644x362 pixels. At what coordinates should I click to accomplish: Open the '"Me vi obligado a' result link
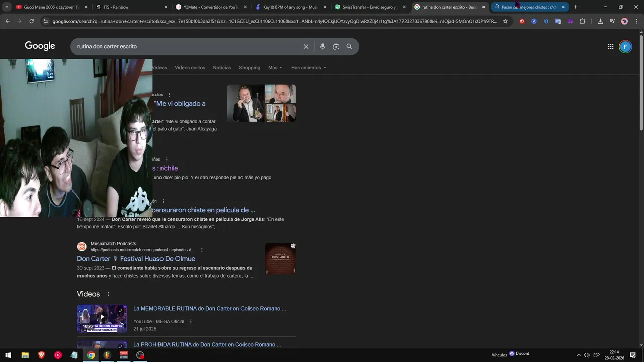[180, 104]
